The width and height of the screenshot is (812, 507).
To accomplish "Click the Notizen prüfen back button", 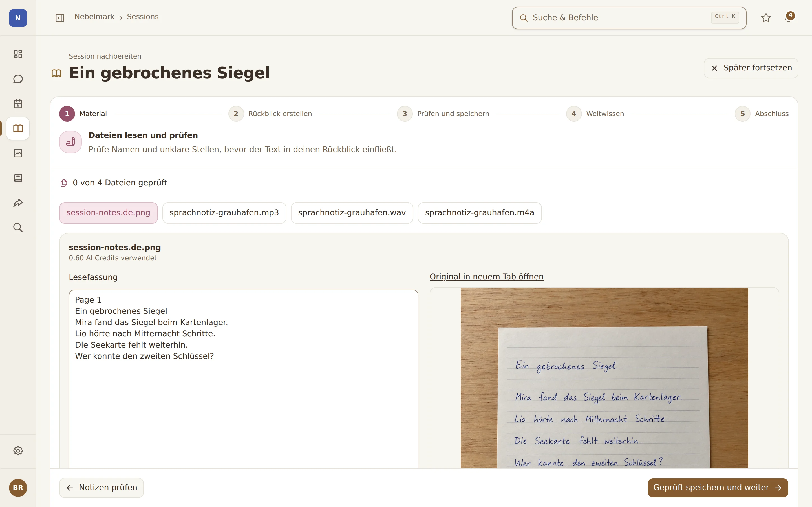I will 101,488.
